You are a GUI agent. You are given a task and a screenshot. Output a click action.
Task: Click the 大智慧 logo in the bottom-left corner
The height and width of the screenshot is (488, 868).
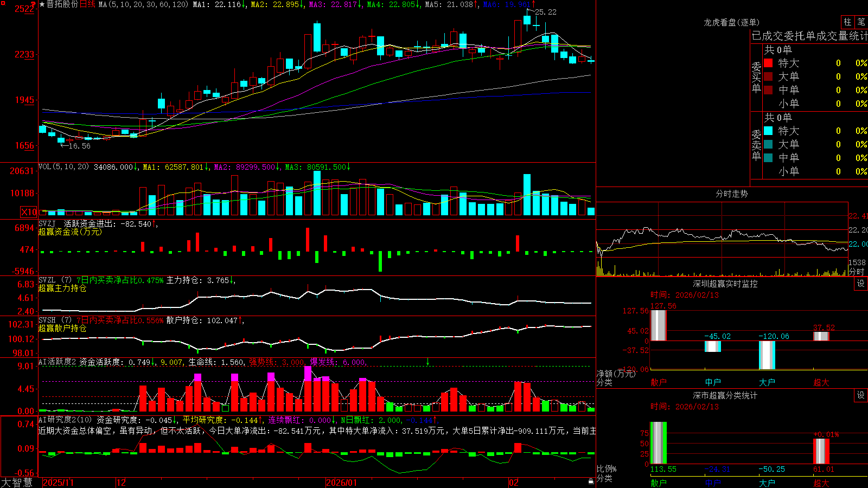(x=17, y=483)
